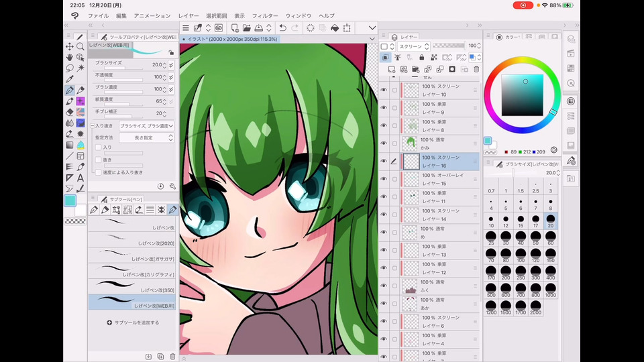Open the レイヤー menu in the menu bar
Viewport: 644px width, 362px height.
[x=188, y=15]
